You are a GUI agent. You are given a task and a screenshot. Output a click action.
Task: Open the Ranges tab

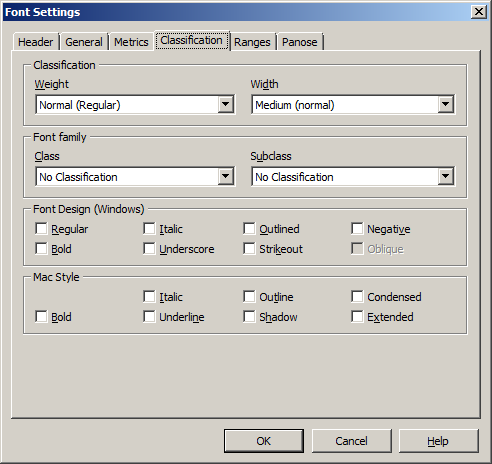(x=252, y=42)
